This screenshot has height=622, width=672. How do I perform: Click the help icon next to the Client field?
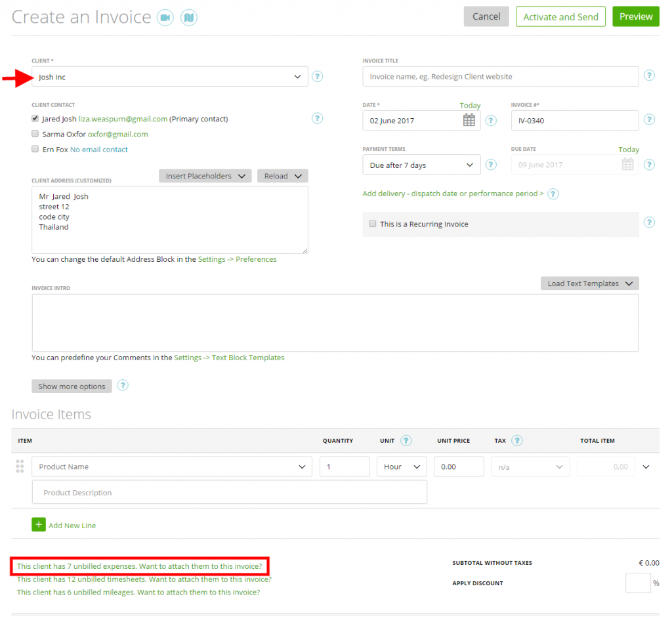[318, 76]
